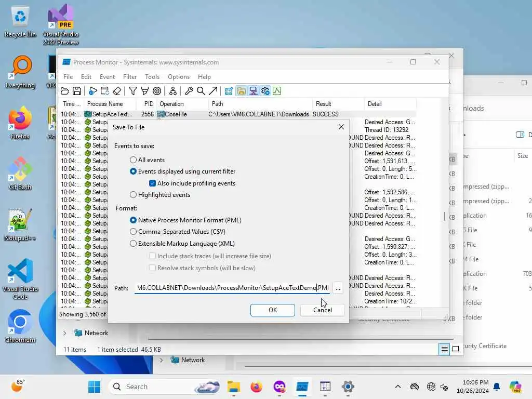532x399 pixels.
Task: Toggle the Show Process and Thread Activity icon
Action: pos(265,91)
